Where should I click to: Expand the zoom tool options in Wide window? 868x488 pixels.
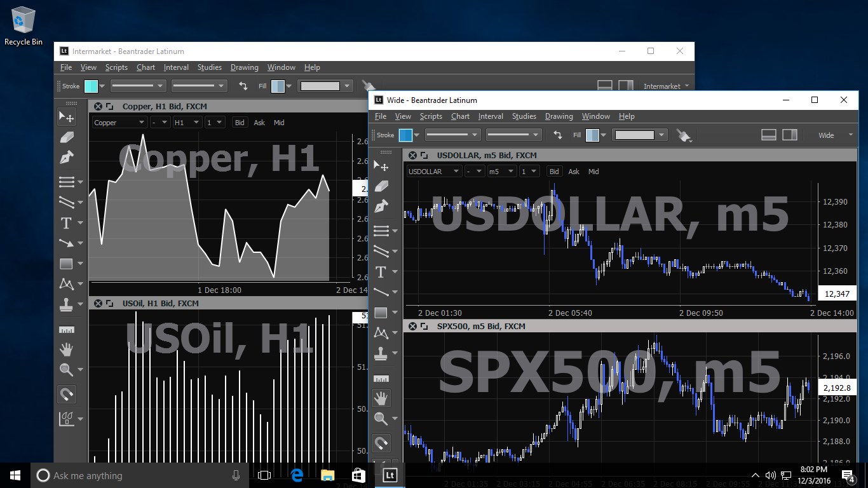(x=395, y=419)
